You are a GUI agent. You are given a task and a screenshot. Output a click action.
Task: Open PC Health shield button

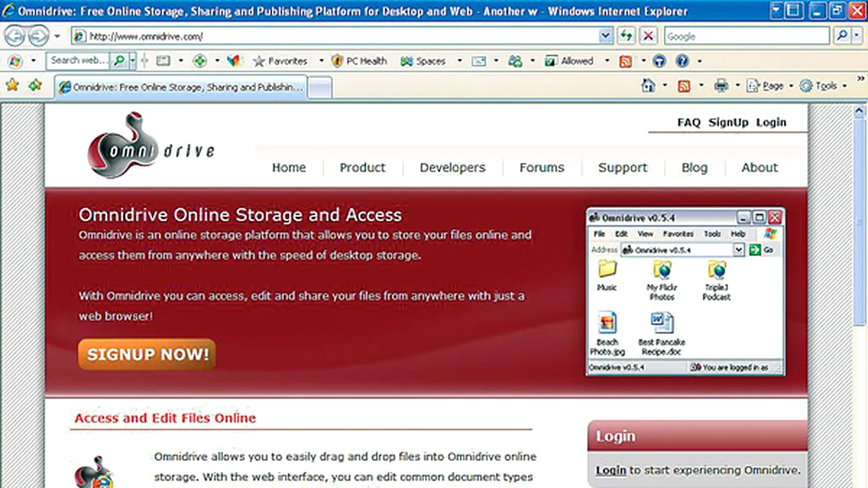[359, 61]
